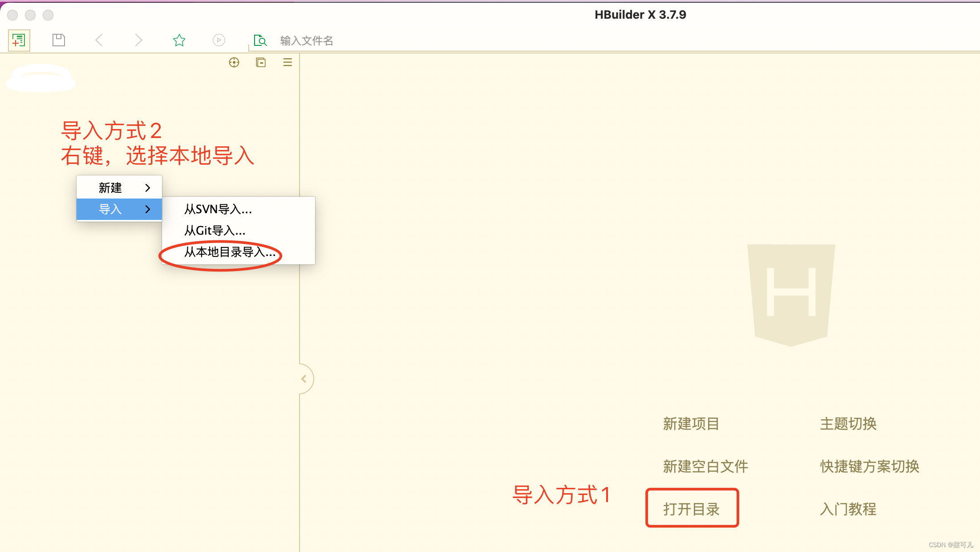
Task: Open the 入门教程 link
Action: pos(848,509)
